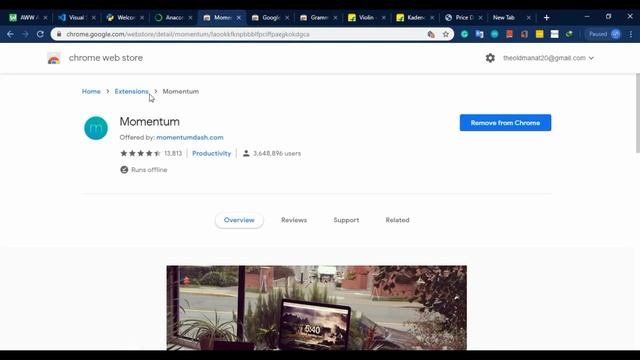
Task: Go to Home in breadcrumb
Action: [91, 91]
